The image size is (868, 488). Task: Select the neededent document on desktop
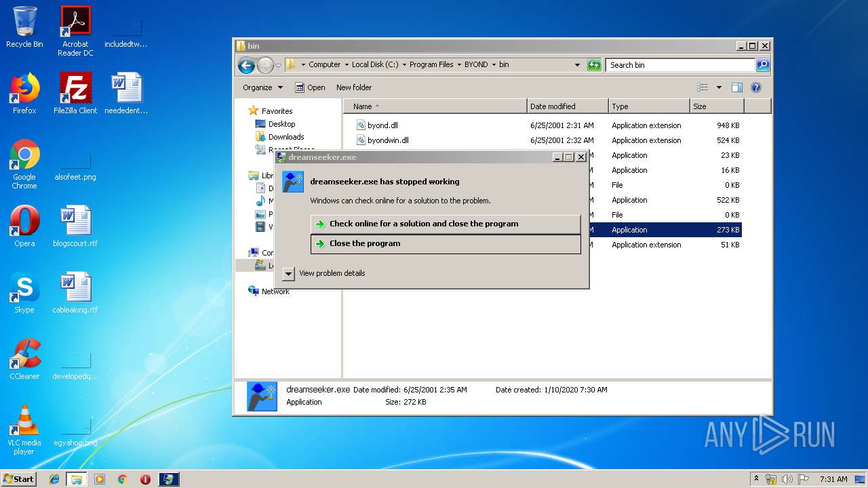point(126,94)
